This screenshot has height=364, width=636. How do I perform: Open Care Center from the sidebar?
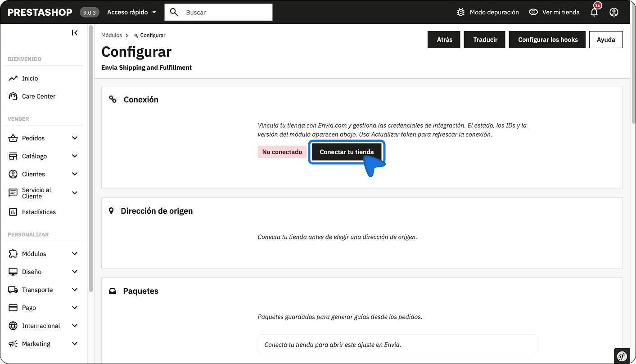39,96
